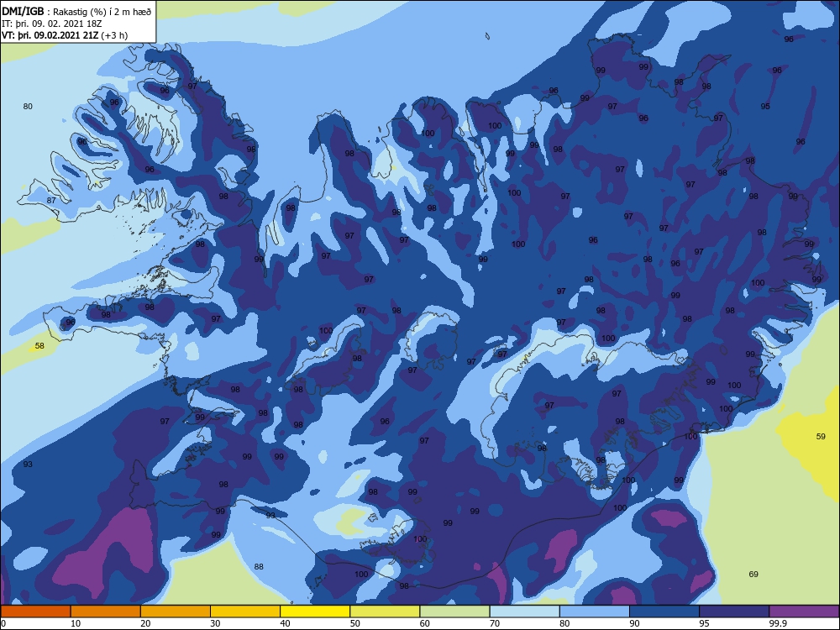This screenshot has height=630, width=840.
Task: Click the bright yellow 40–50 legend swatch
Action: point(315,612)
